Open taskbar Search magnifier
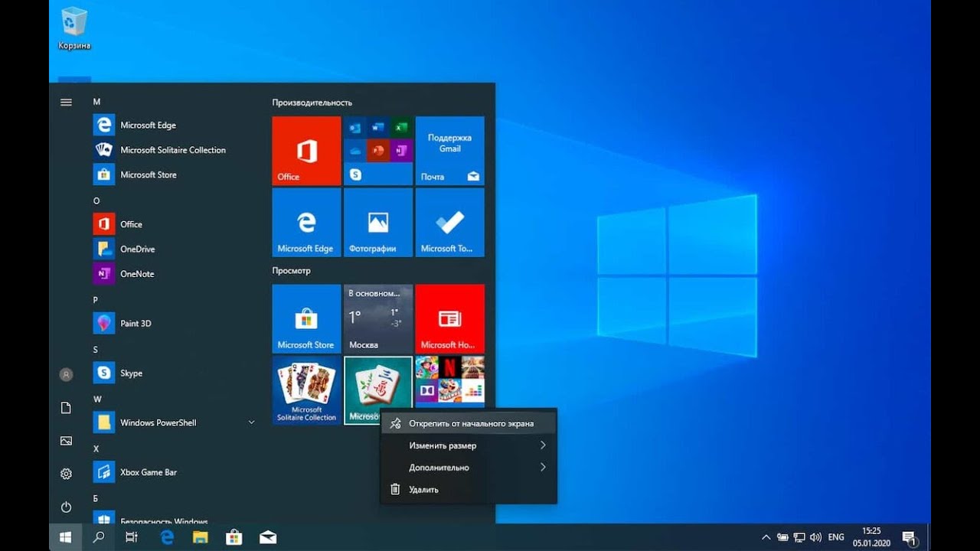 click(99, 537)
